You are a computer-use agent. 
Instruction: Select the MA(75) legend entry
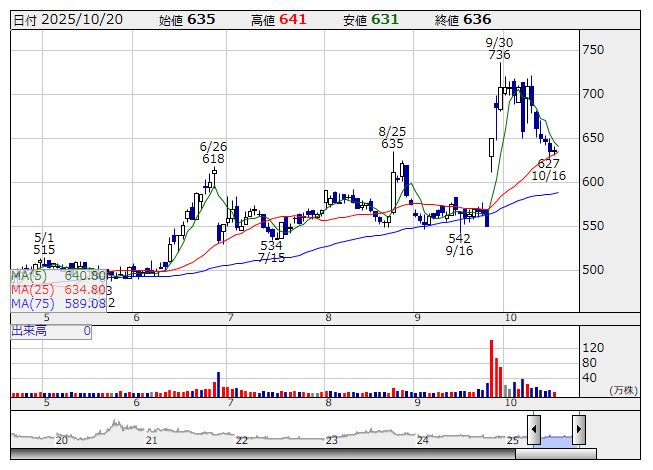click(58, 303)
